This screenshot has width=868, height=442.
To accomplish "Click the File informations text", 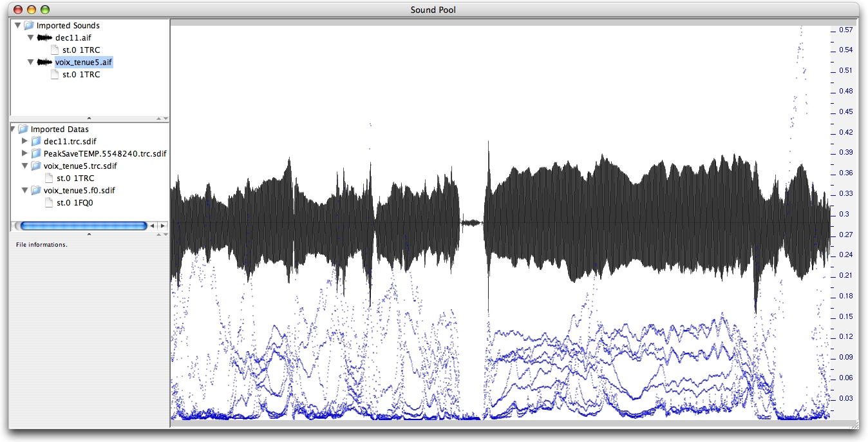I will tap(42, 245).
